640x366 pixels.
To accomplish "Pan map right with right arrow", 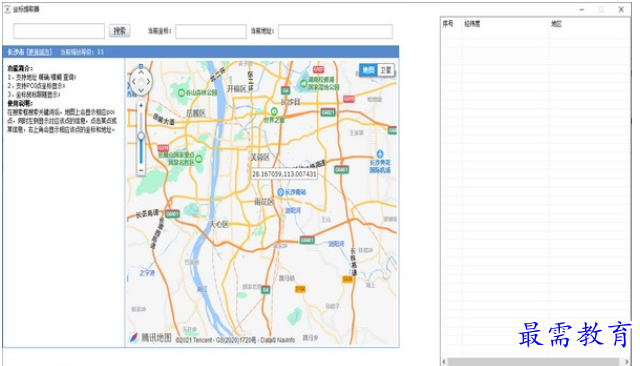I will [149, 82].
